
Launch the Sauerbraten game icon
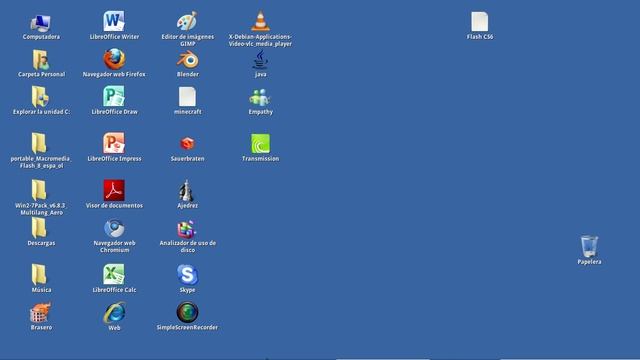pyautogui.click(x=187, y=144)
